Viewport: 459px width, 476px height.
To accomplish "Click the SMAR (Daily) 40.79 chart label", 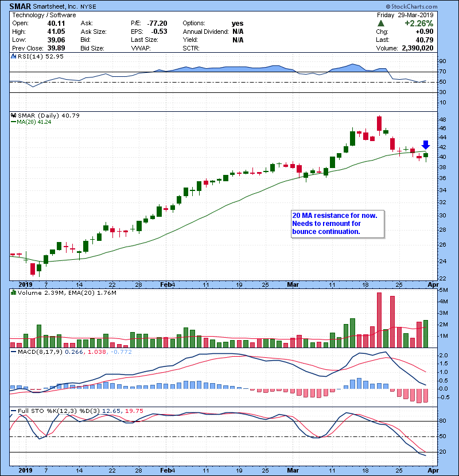I will (49, 115).
